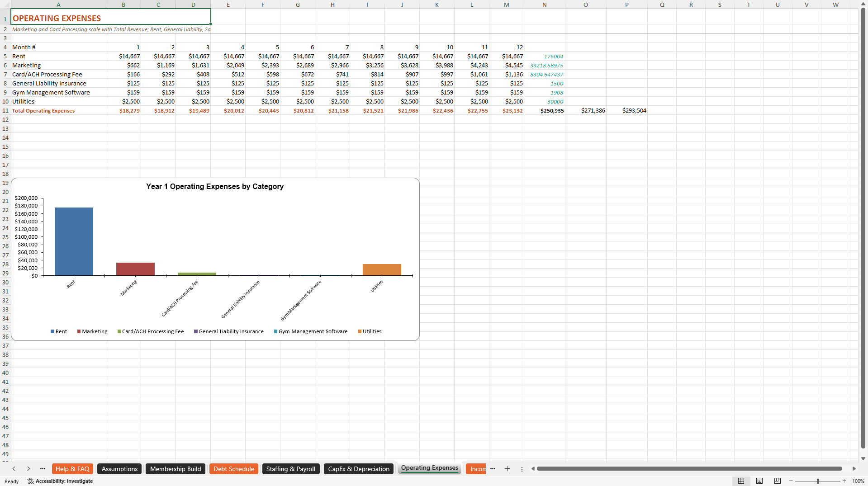
Task: Open CapEx & Depreciation sheet tab
Action: (x=359, y=469)
